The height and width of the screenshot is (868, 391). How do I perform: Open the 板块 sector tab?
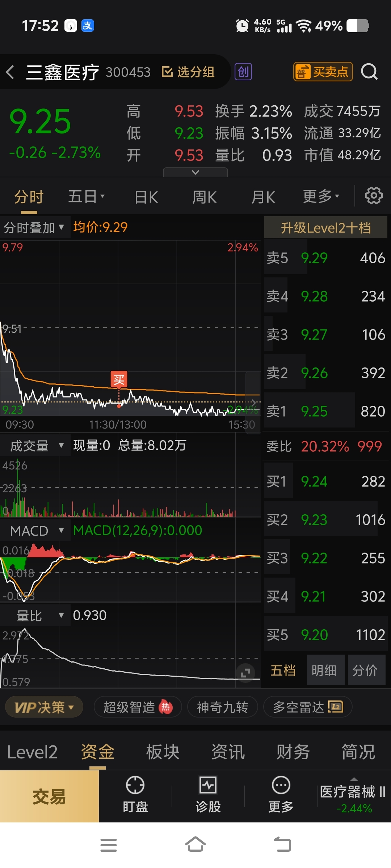pos(163,752)
